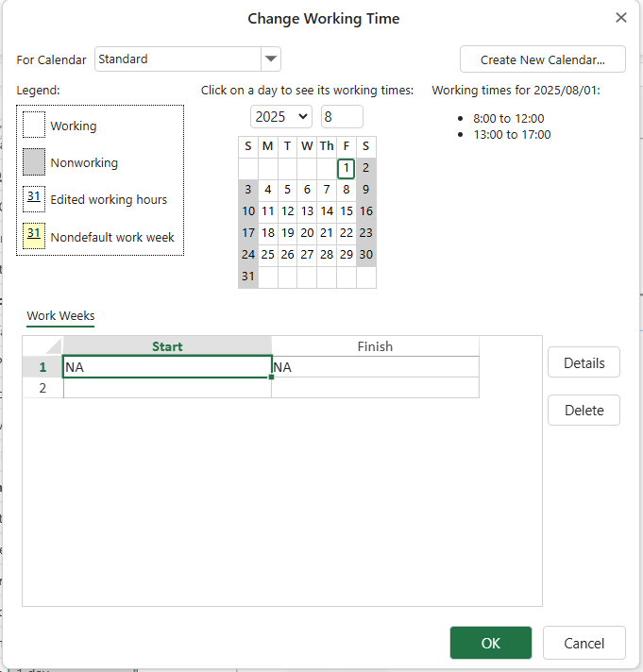Image resolution: width=643 pixels, height=672 pixels.
Task: Select August 30 in the calendar
Action: click(365, 255)
